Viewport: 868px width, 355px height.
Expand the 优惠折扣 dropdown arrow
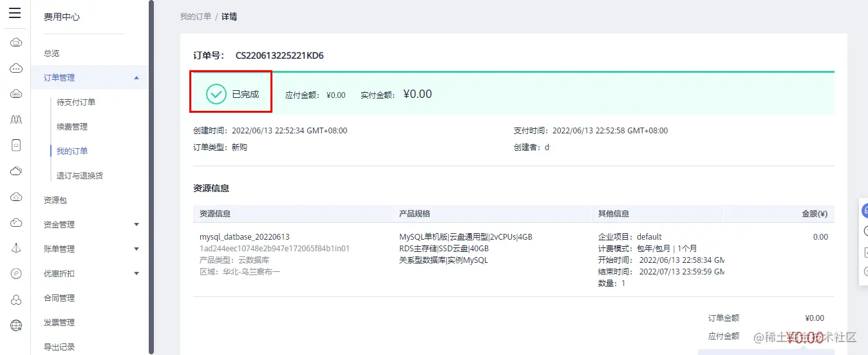(136, 274)
